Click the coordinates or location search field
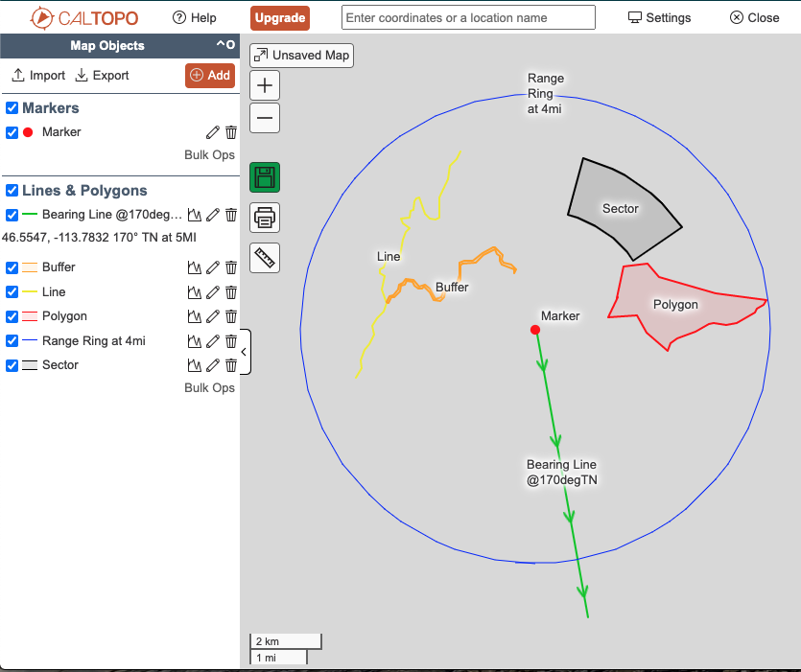The height and width of the screenshot is (672, 801). (468, 17)
